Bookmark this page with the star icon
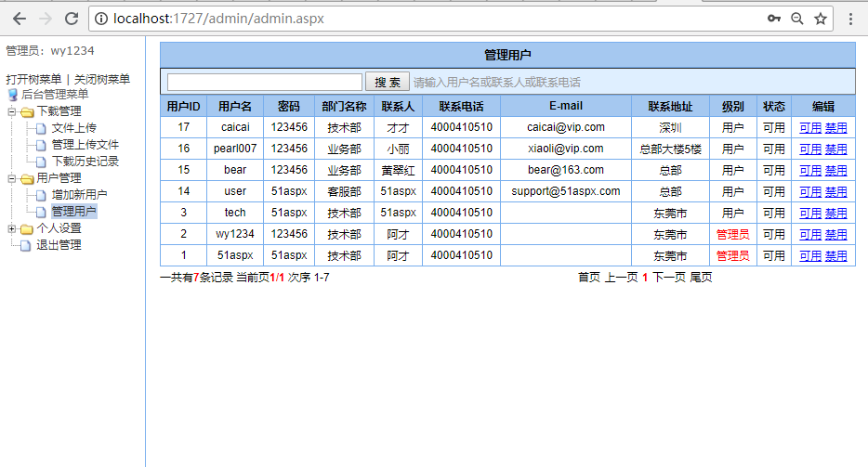 [x=821, y=19]
